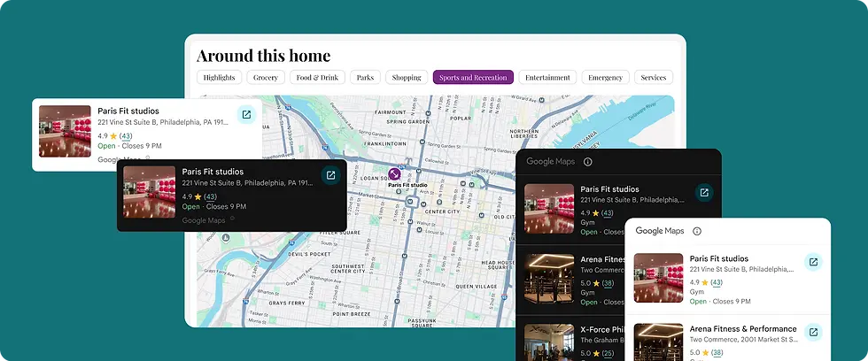
Task: Show the Shopping category
Action: click(x=407, y=77)
